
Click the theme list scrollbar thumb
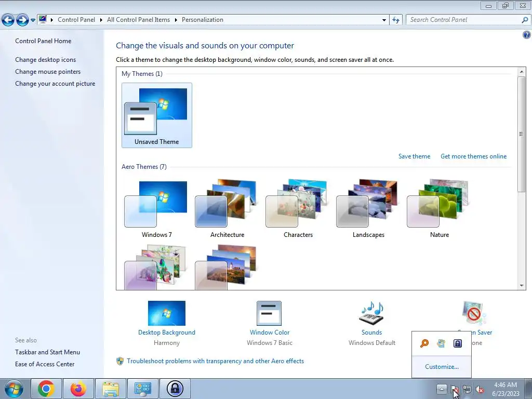click(522, 135)
